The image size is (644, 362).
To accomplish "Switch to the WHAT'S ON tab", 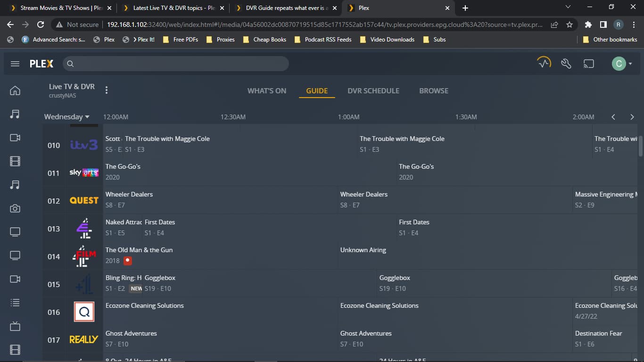I will 267,90.
